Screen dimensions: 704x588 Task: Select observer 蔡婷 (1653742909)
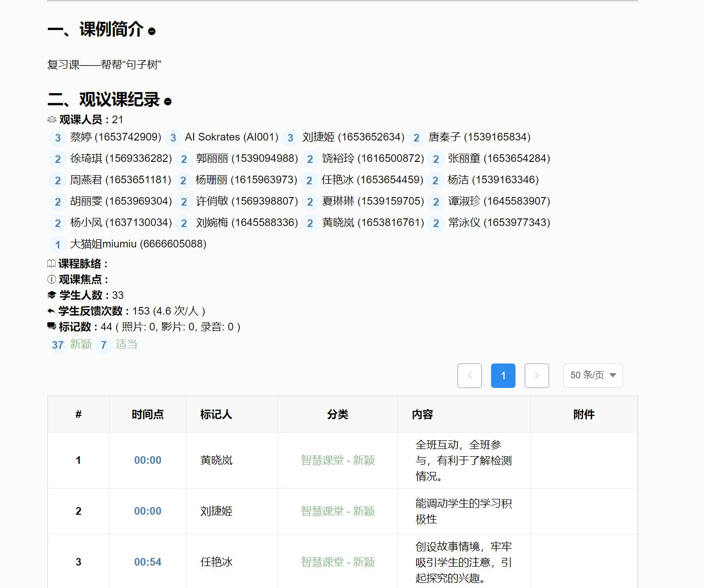point(115,137)
